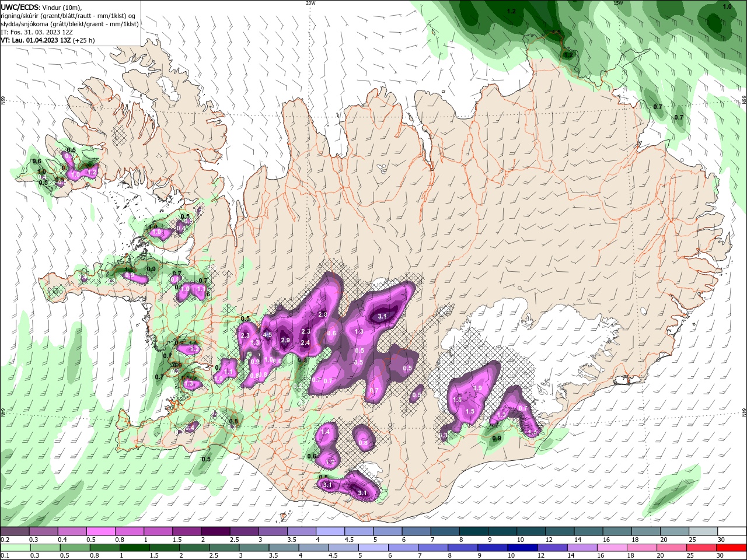Click the 'IT: Fös. 31. 03. 2023 12Z' line

pos(37,32)
